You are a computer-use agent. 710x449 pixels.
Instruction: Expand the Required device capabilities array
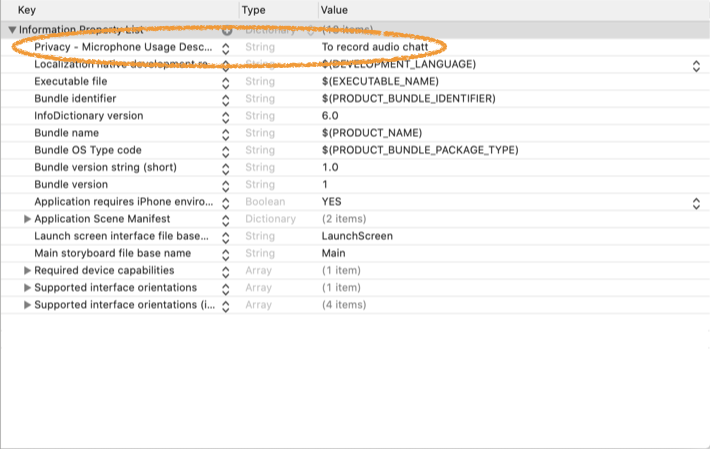(28, 270)
